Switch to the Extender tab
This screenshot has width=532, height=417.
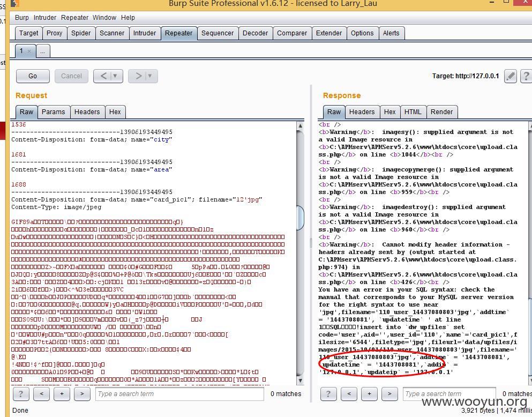coord(329,33)
